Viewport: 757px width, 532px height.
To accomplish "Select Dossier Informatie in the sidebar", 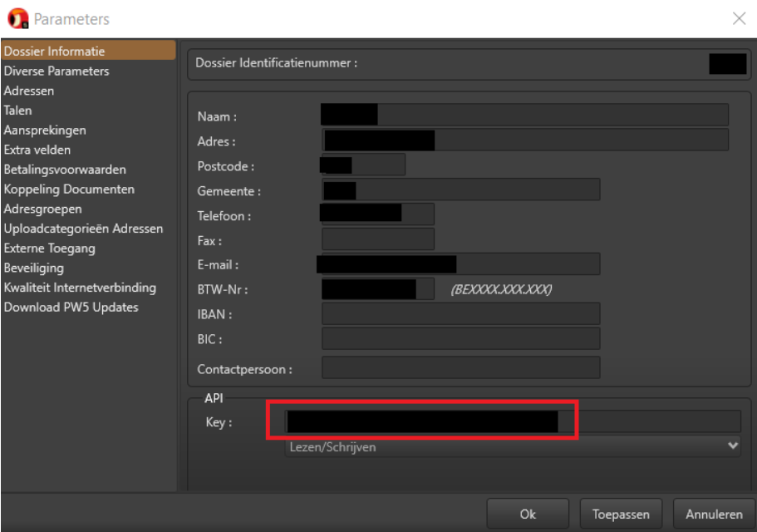I will tap(88, 51).
